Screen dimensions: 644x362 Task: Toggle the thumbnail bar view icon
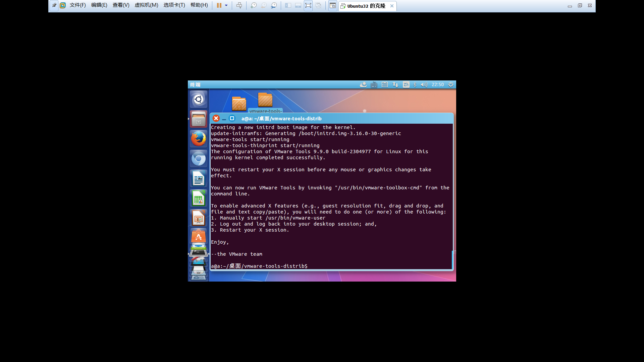tap(298, 5)
